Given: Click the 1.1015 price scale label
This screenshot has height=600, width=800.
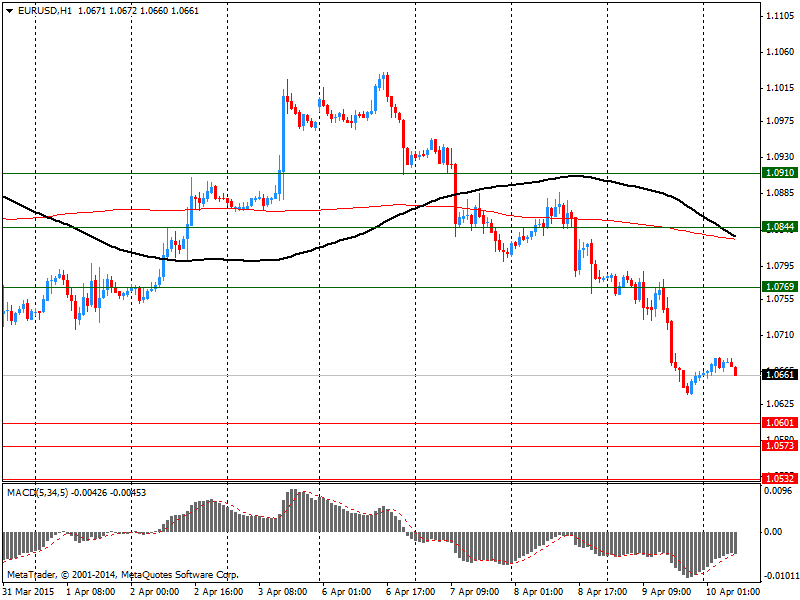Looking at the screenshot, I should (x=780, y=88).
